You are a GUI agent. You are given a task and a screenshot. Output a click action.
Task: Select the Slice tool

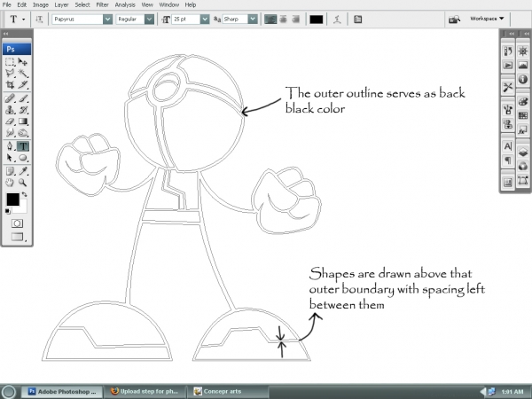[x=23, y=84]
